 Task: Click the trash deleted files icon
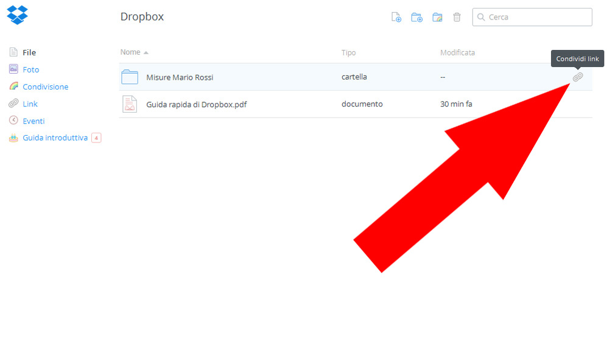coord(457,17)
